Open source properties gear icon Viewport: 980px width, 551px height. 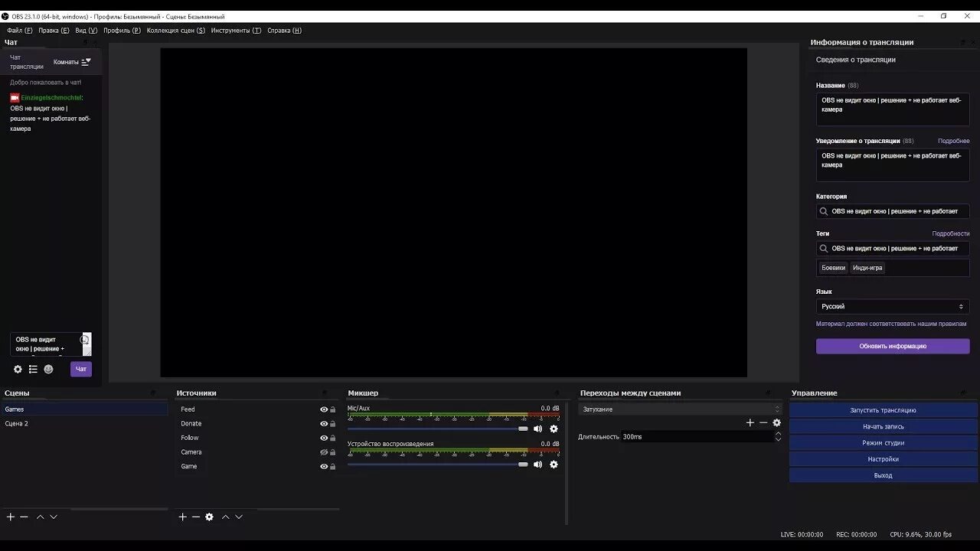pyautogui.click(x=209, y=517)
